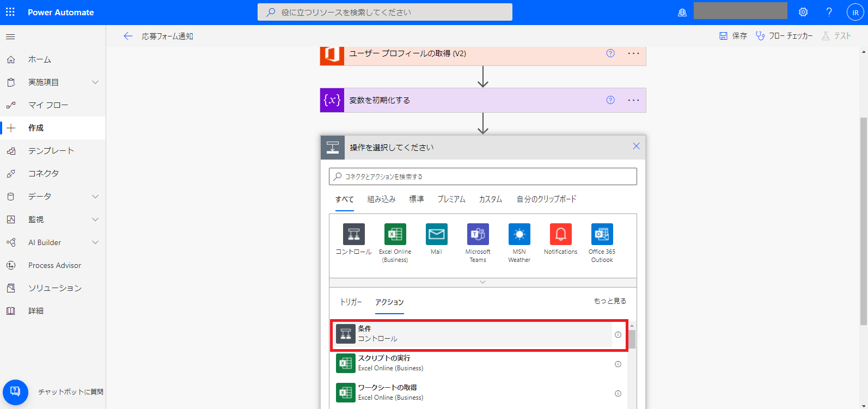This screenshot has height=409, width=868.
Task: Open the more options menu on ユーザー プロフィールの取得
Action: pos(633,53)
